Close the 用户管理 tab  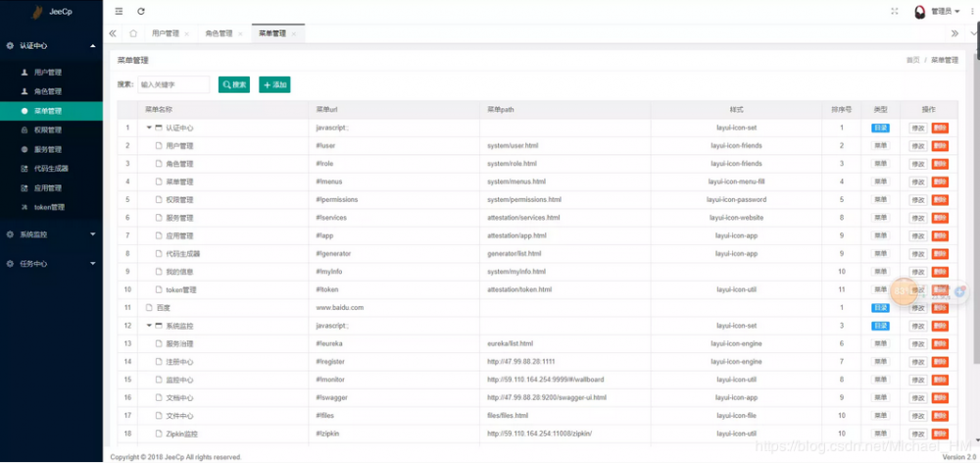click(186, 34)
